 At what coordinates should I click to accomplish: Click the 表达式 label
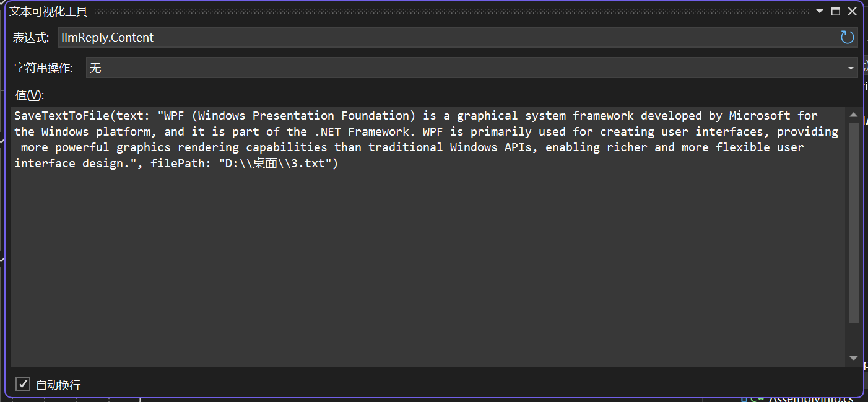pos(31,38)
